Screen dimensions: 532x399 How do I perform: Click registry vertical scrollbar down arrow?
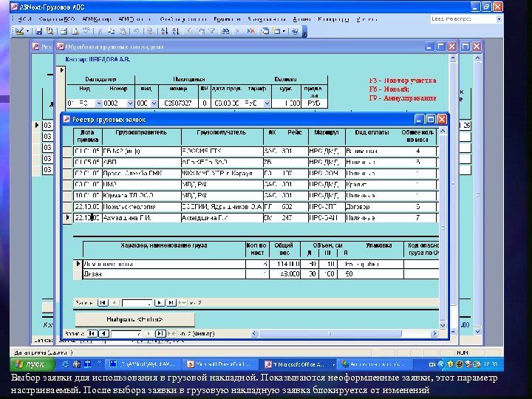[443, 325]
